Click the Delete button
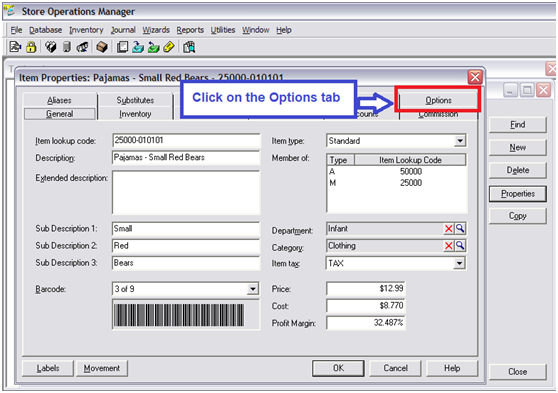Screen dimensions: 558x393 (x=517, y=170)
